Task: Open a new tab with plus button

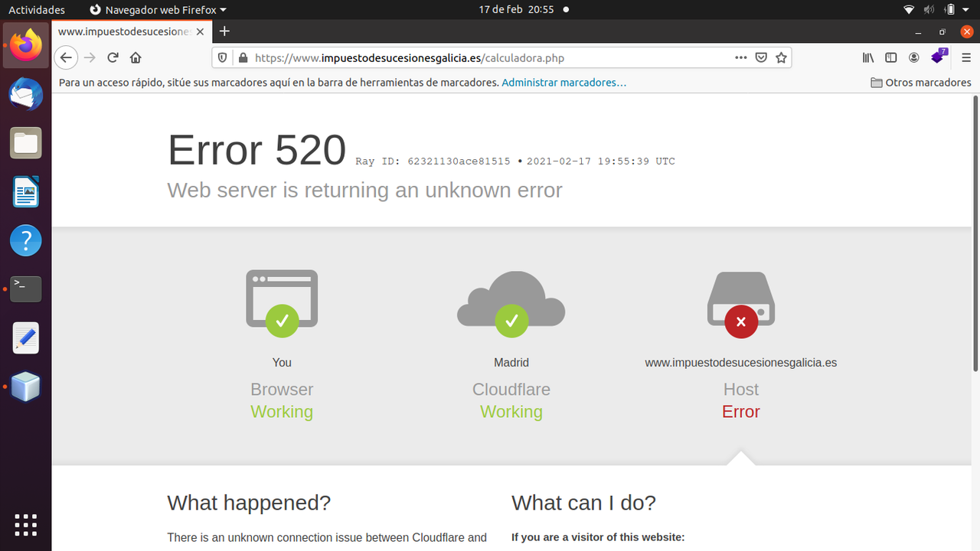Action: pos(224,31)
